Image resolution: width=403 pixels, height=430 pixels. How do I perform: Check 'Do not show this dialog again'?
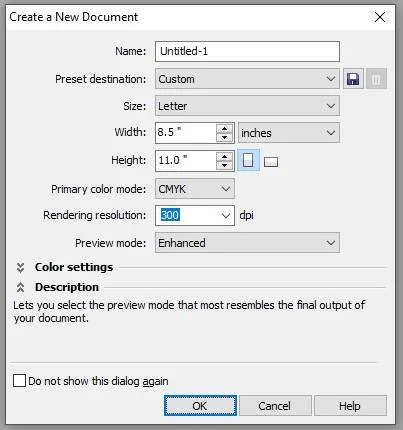pyautogui.click(x=19, y=381)
